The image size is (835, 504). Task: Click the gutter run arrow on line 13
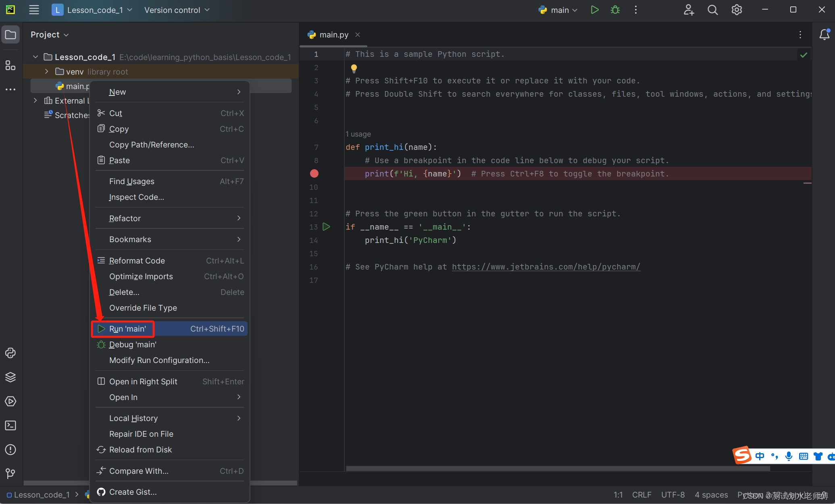click(x=326, y=227)
